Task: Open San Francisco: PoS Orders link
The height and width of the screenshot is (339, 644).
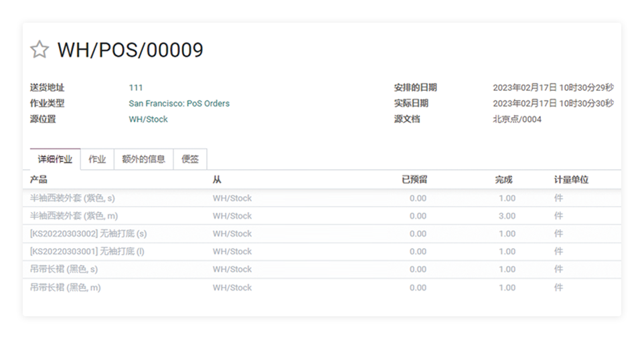Action: tap(179, 104)
